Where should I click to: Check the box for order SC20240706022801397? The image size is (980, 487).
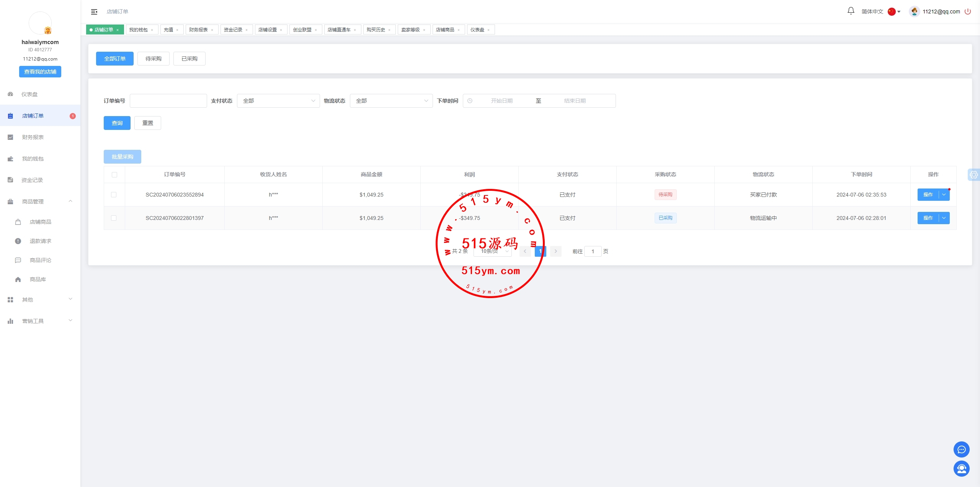[x=114, y=218]
